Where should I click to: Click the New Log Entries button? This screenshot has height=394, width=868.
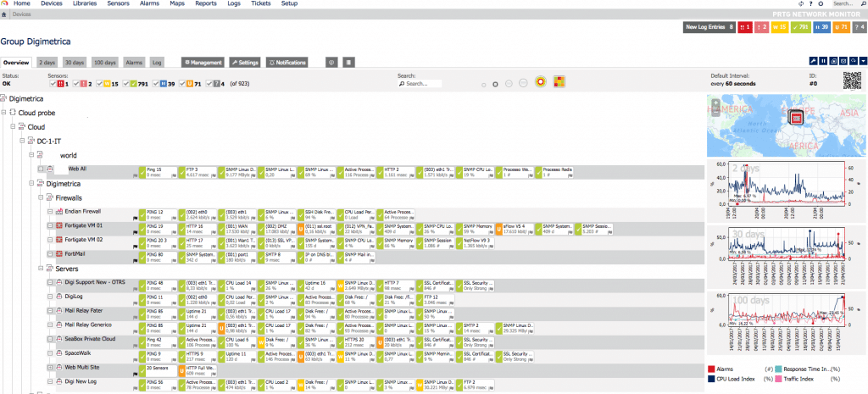[x=709, y=28]
